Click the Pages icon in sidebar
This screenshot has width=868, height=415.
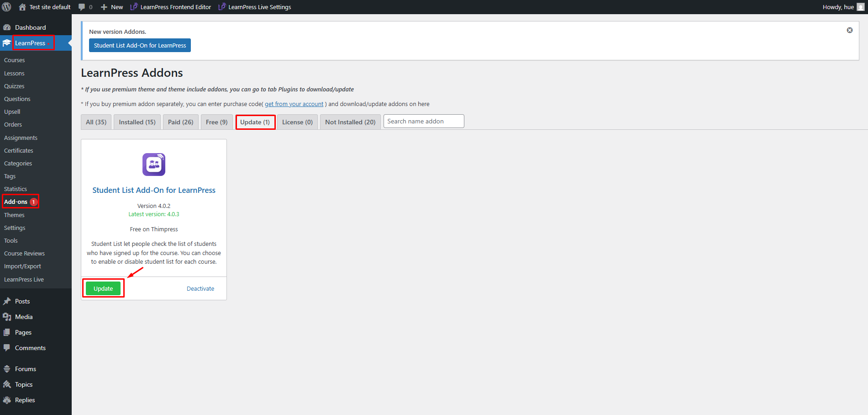click(7, 332)
